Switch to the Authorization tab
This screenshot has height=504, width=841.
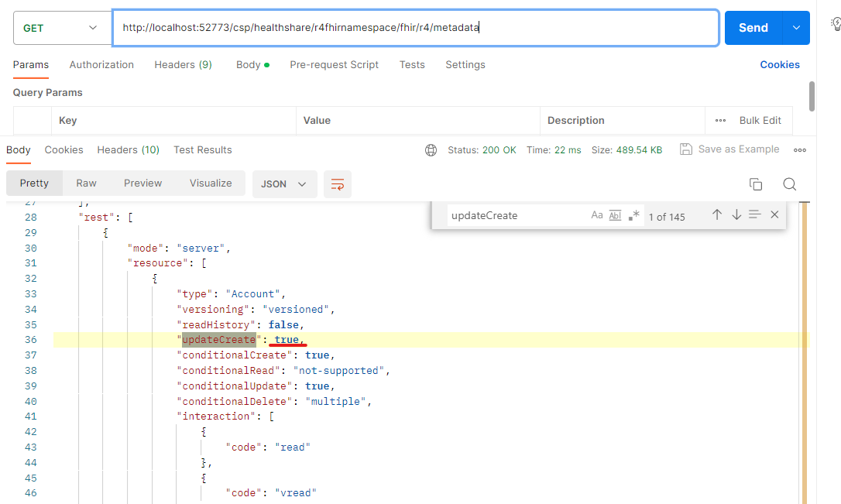[101, 65]
